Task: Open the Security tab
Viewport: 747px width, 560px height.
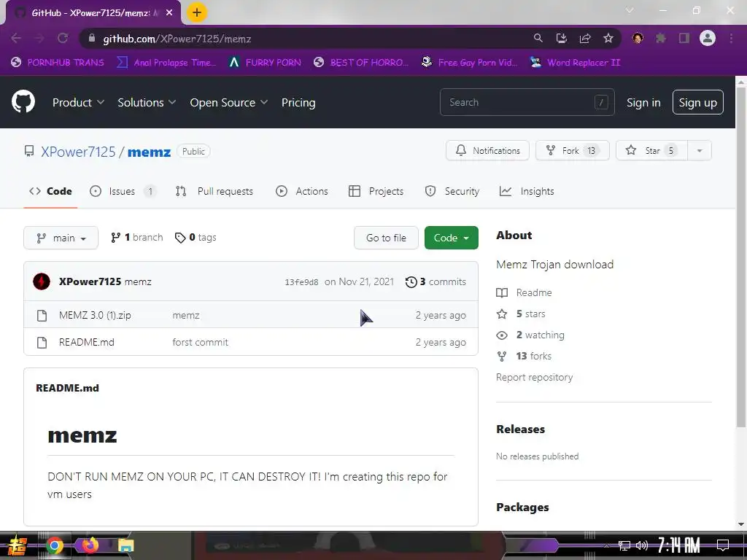Action: pyautogui.click(x=452, y=192)
